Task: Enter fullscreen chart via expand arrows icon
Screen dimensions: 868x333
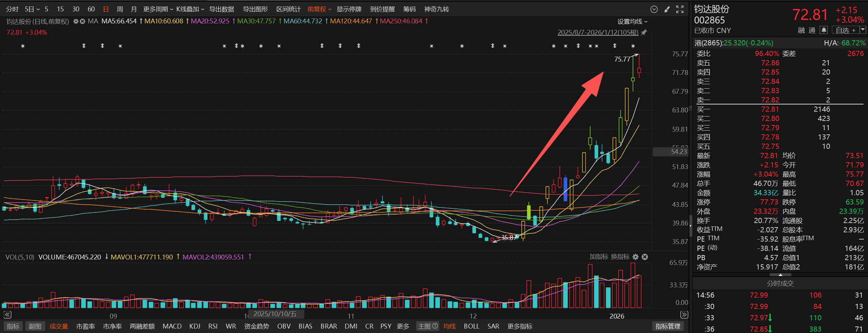Action: click(680, 9)
